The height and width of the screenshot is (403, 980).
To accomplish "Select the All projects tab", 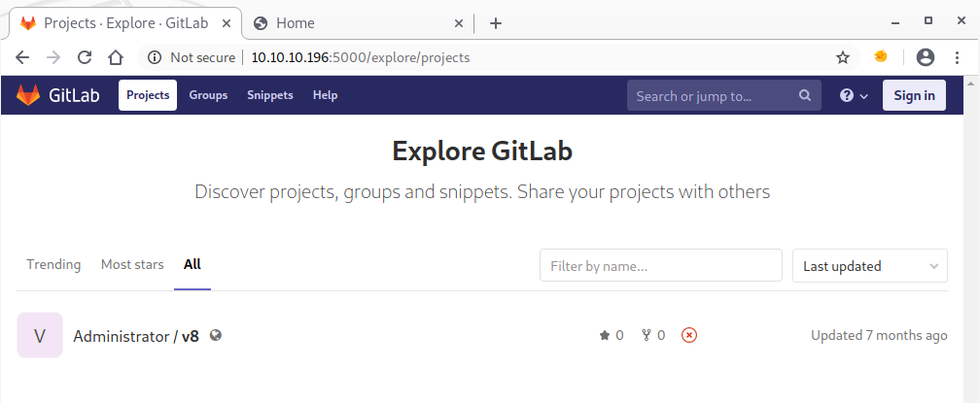I will [x=192, y=264].
